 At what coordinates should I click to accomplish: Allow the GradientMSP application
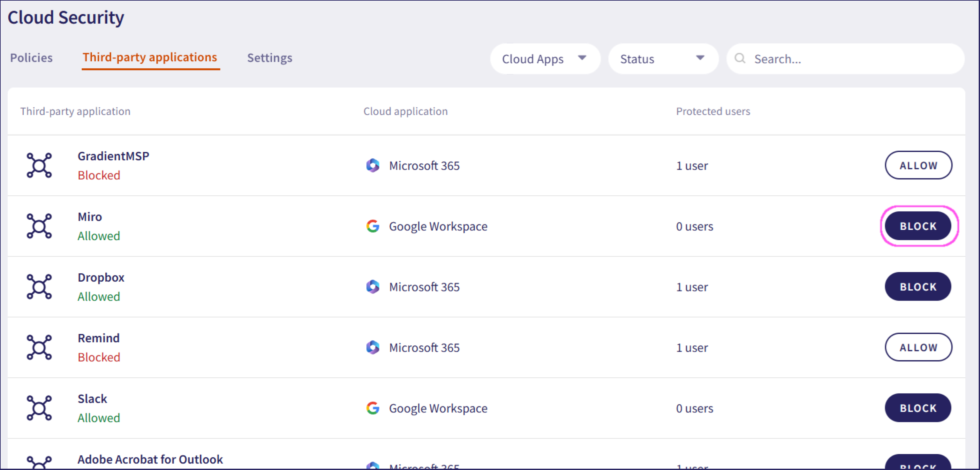918,165
